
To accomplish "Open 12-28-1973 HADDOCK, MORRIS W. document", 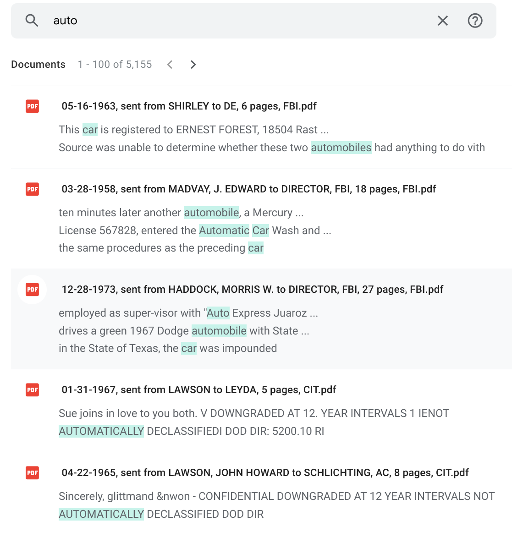I will [x=252, y=290].
